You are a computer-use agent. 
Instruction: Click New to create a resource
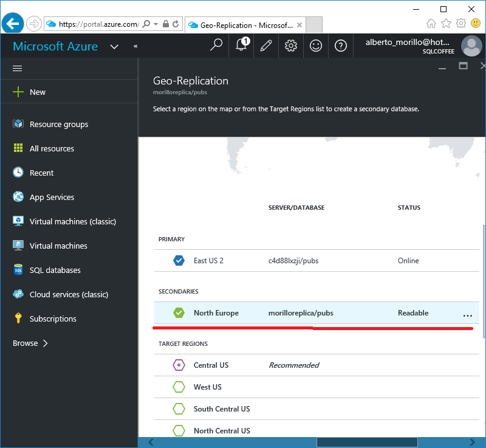pos(69,92)
